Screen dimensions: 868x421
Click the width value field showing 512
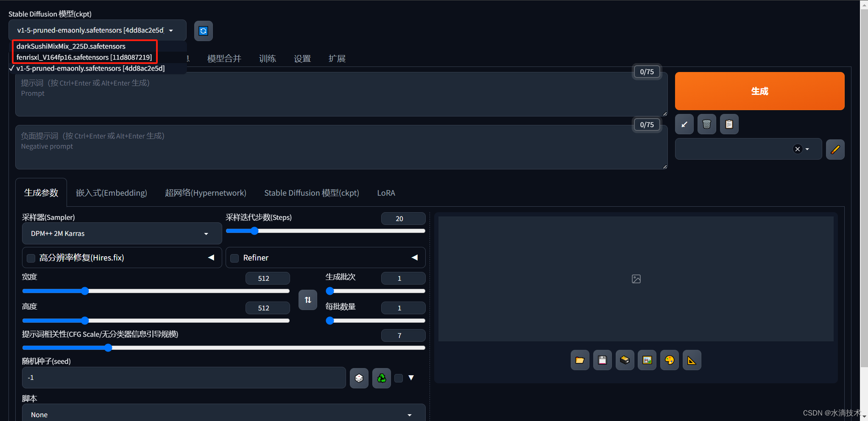(268, 278)
